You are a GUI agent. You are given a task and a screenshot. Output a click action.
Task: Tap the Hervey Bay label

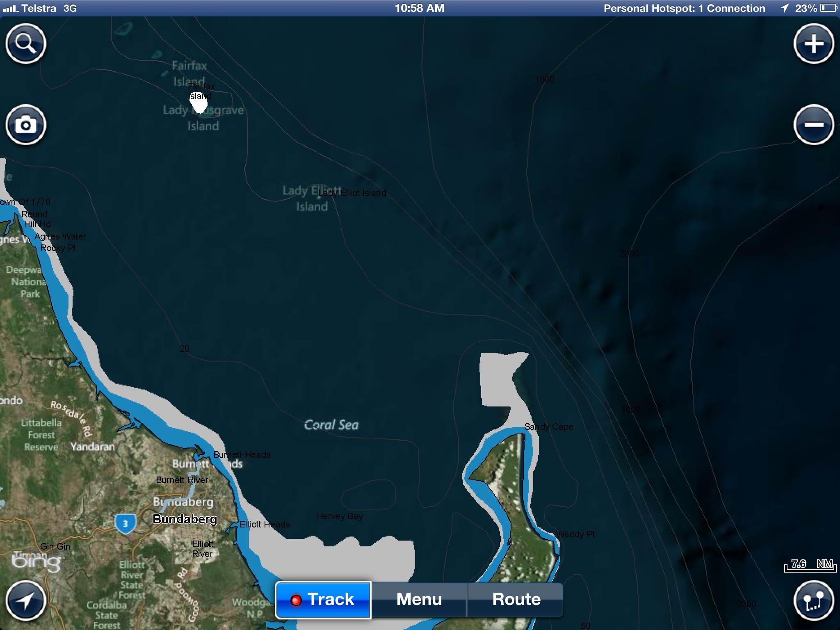(340, 516)
